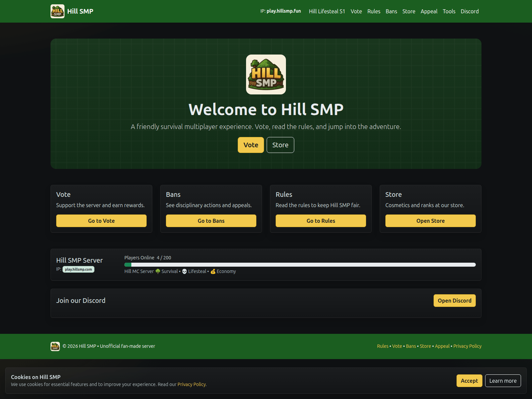
Task: Click Go to Vote button
Action: [101, 221]
